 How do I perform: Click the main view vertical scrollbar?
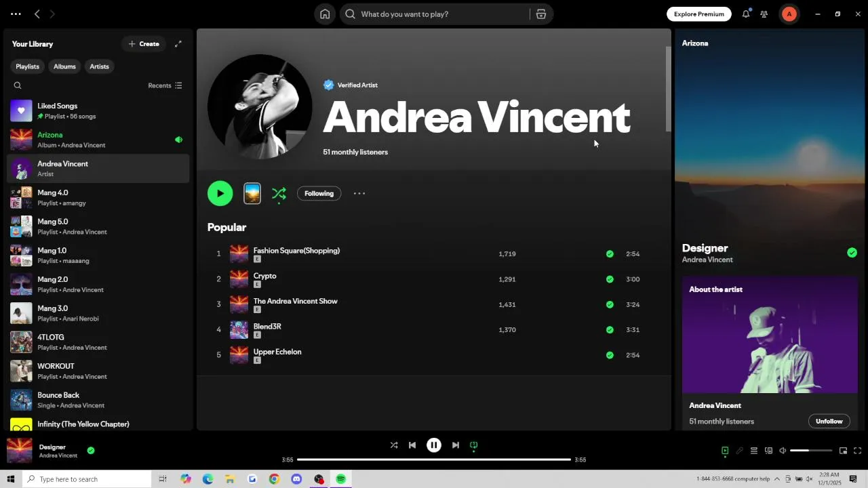coord(668,89)
